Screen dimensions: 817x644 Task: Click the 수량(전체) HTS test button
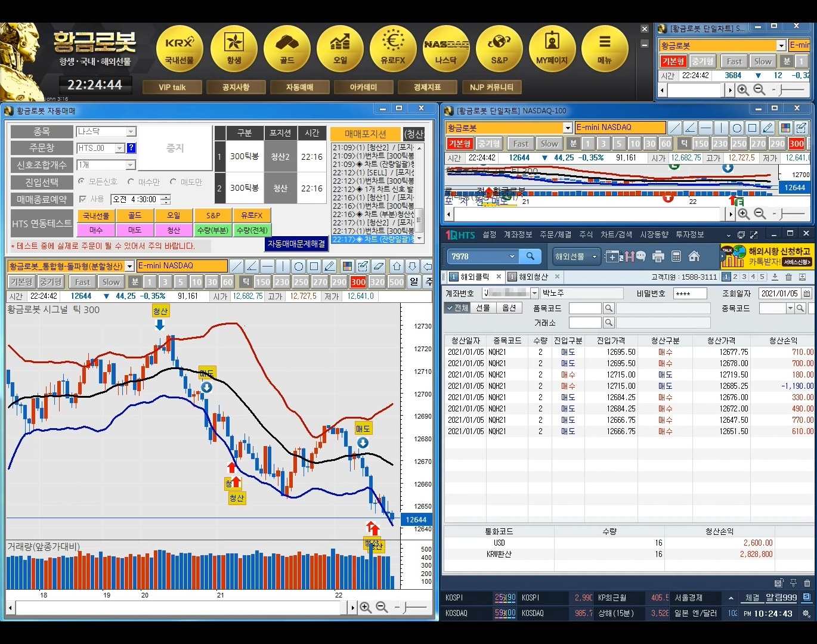pos(252,230)
